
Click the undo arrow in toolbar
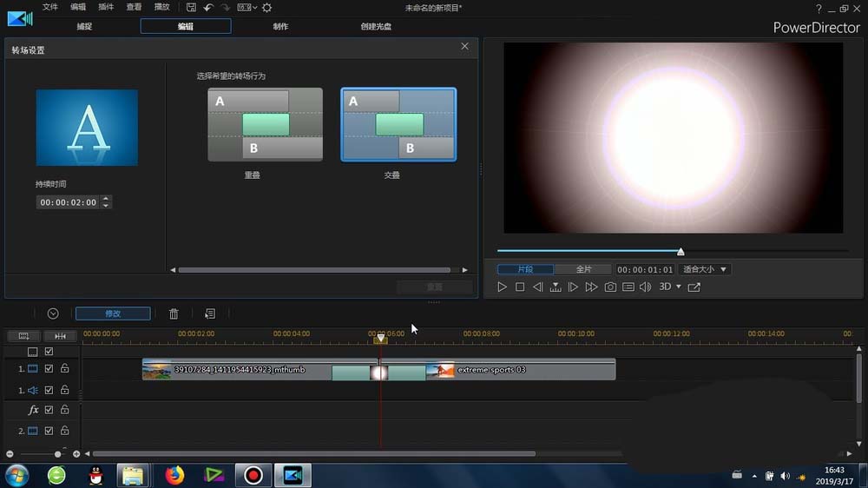tap(208, 8)
